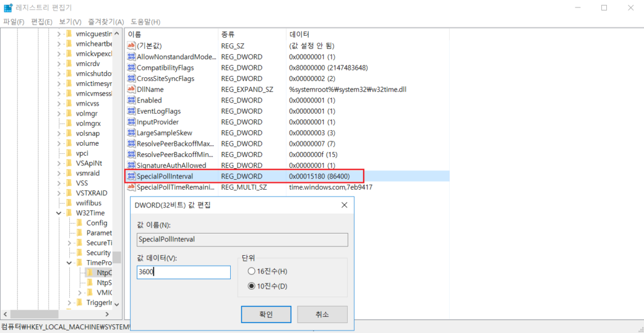
Task: Open the 파일(F) menu
Action: click(x=14, y=22)
